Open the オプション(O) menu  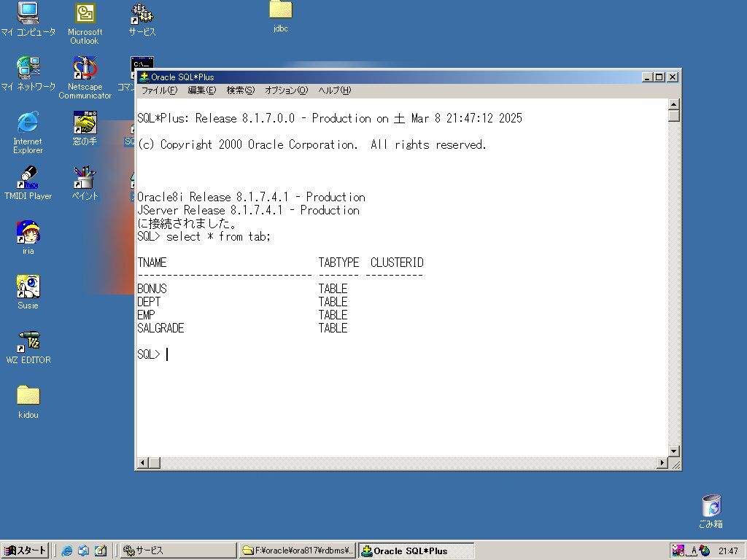point(286,90)
